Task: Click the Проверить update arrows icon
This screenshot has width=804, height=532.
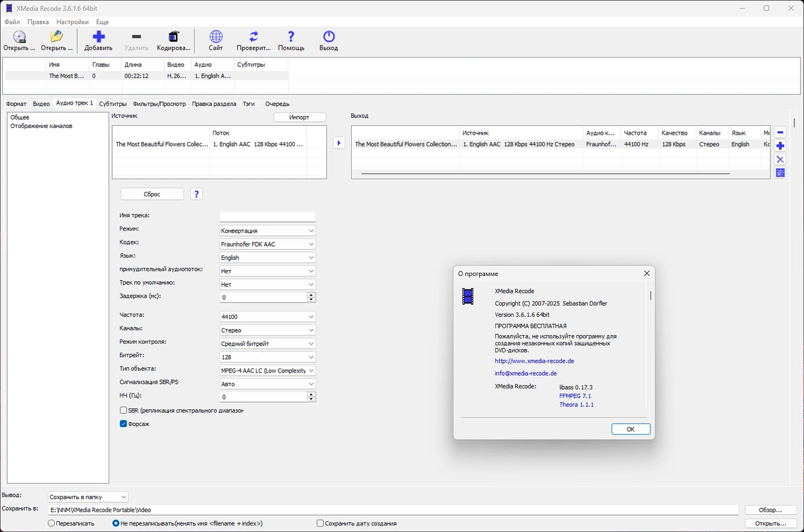Action: (254, 37)
